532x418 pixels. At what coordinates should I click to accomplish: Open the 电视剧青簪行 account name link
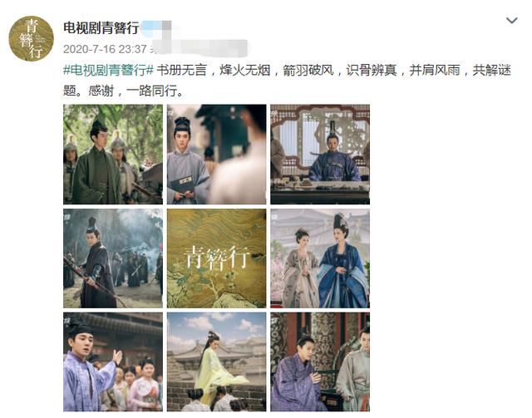101,27
